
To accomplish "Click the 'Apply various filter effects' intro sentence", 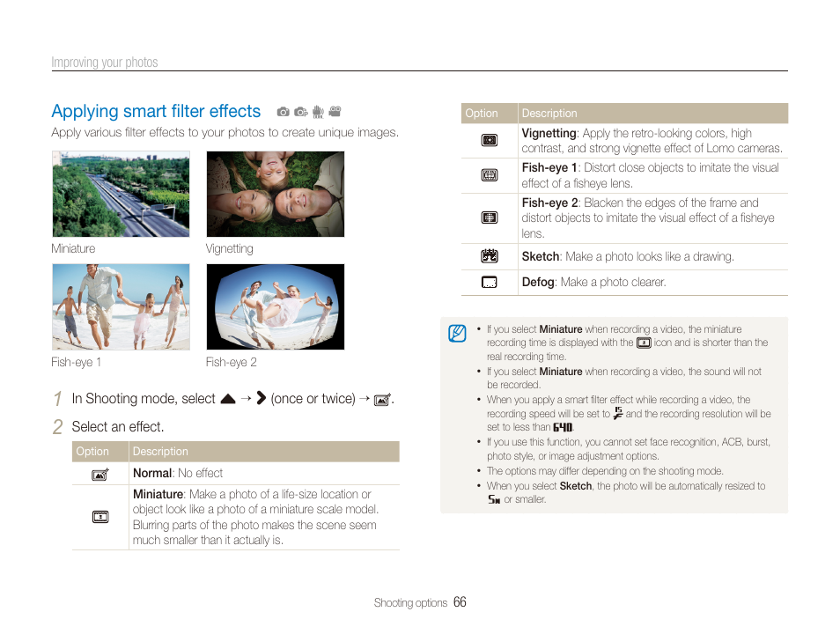I will click(x=225, y=132).
